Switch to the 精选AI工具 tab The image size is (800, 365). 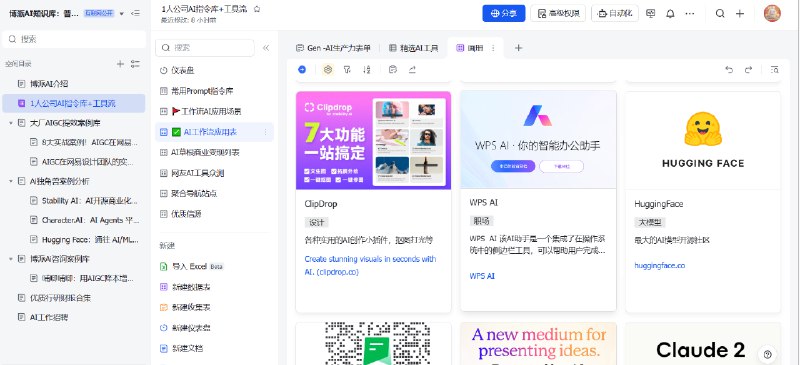click(x=413, y=48)
